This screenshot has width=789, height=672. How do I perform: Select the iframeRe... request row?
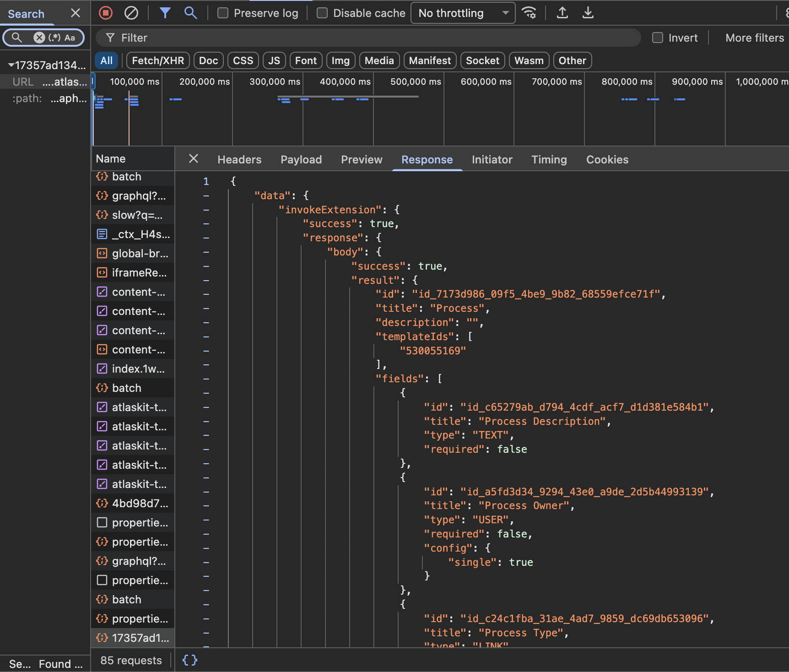[133, 272]
